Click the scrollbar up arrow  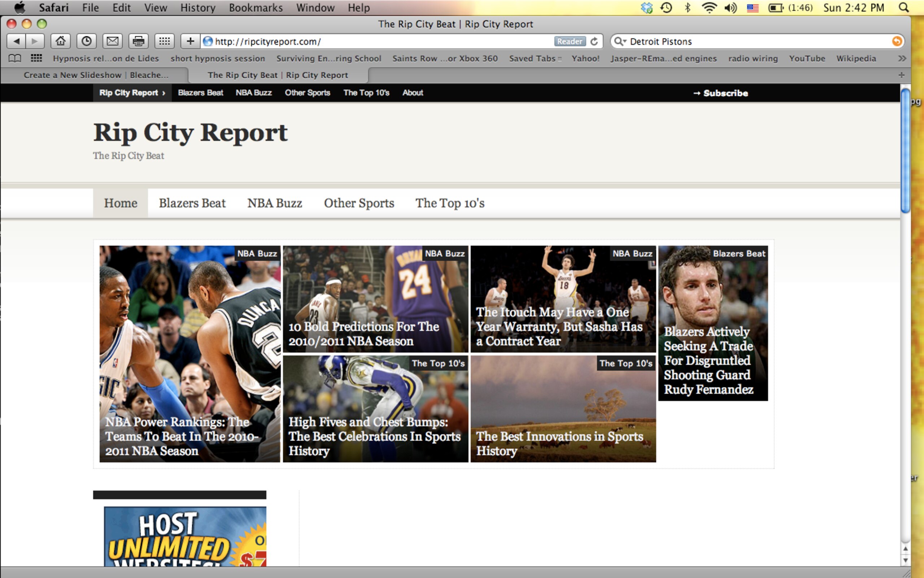tap(905, 549)
